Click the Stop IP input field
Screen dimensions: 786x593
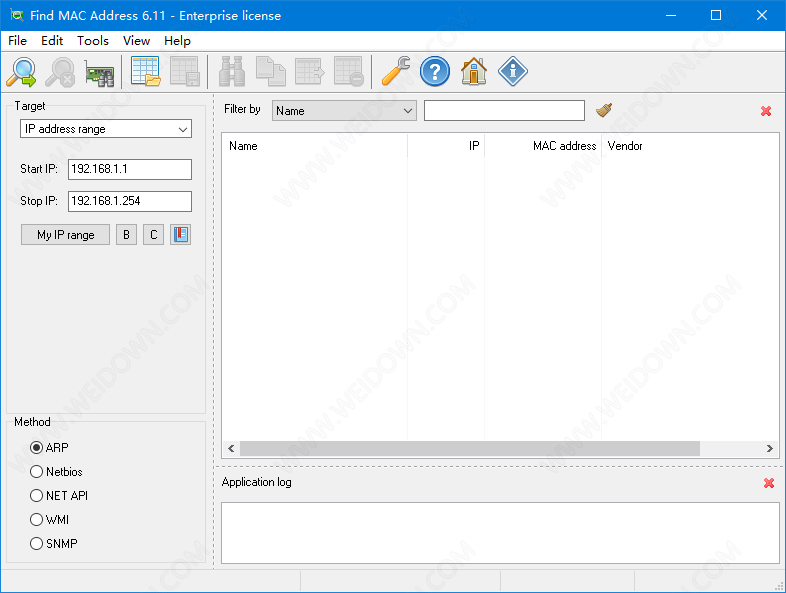(130, 202)
